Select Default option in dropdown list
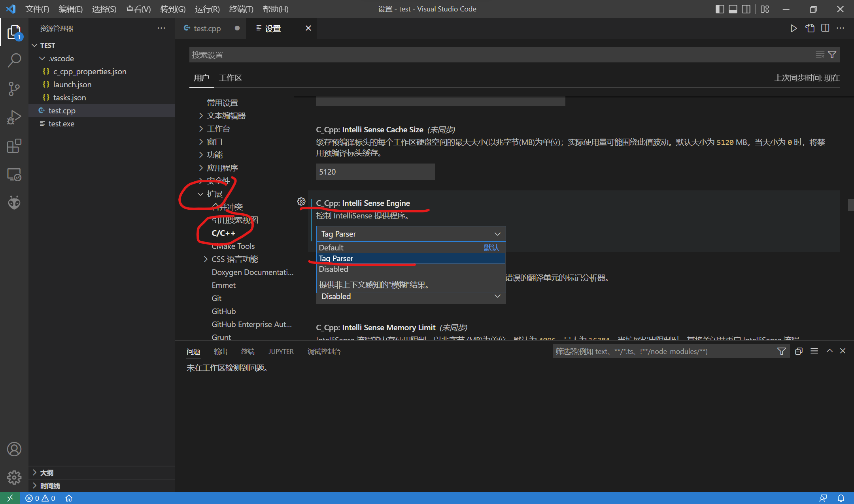The width and height of the screenshot is (854, 504). [x=411, y=248]
